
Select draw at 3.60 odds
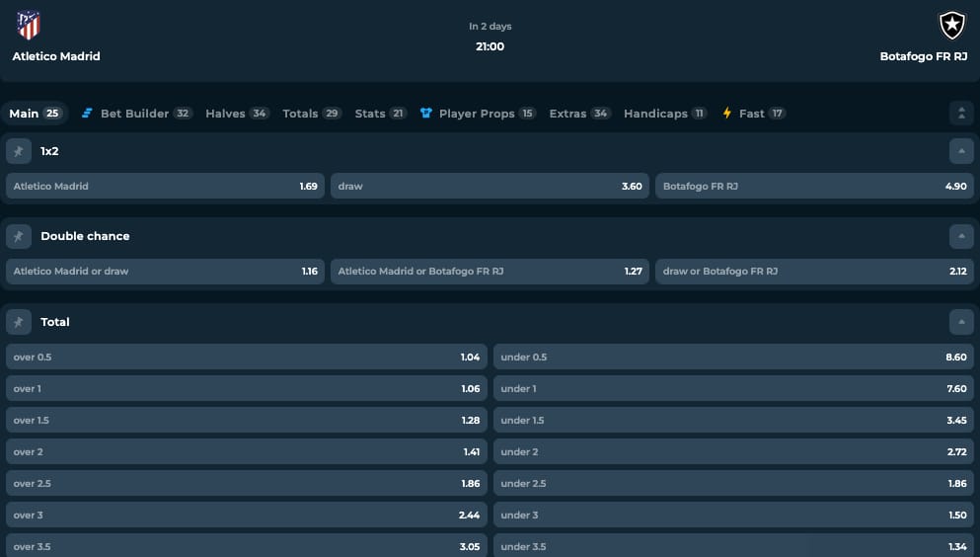pyautogui.click(x=490, y=187)
